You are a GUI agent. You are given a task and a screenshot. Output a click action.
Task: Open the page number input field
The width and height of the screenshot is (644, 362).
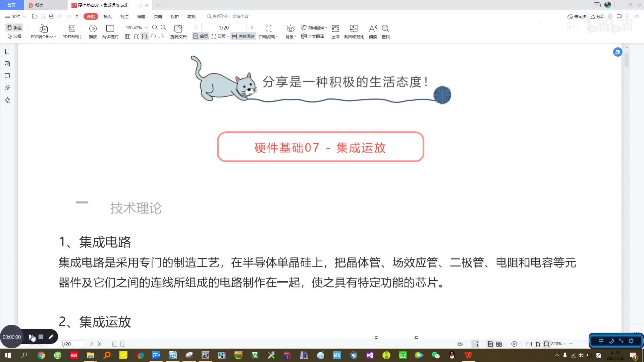click(224, 27)
